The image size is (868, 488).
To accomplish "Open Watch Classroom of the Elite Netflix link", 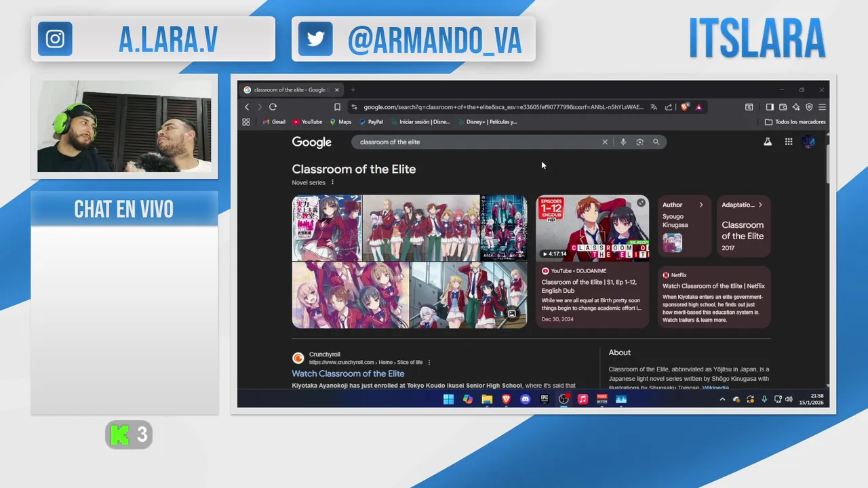I will [713, 286].
